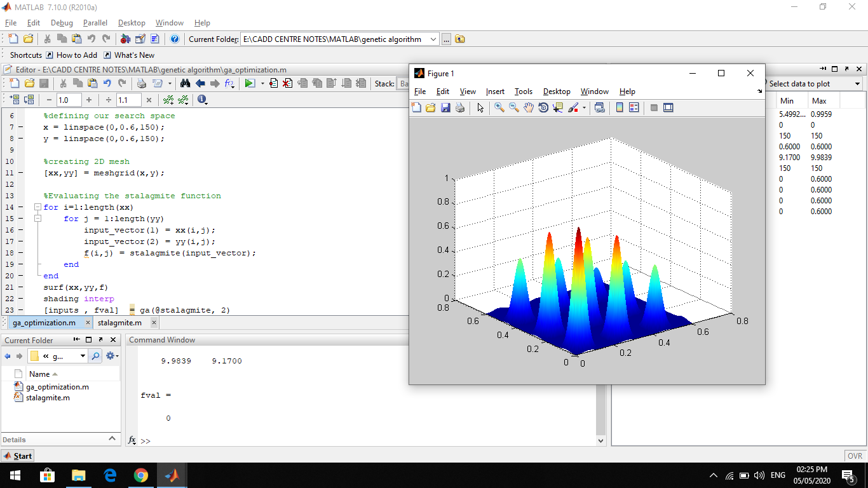Click Hide Plot Tools icon in Figure 1
The width and height of the screenshot is (868, 488).
(x=654, y=108)
